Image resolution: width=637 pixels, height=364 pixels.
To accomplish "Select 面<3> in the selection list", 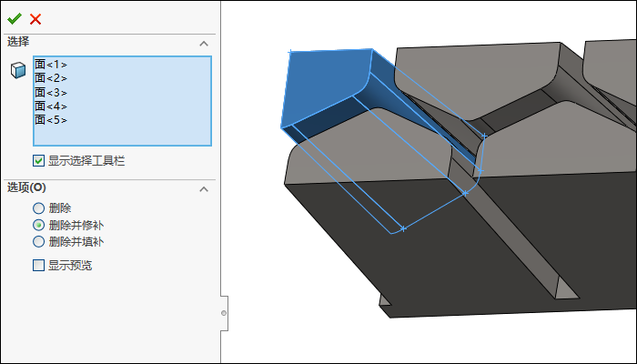I will (51, 92).
